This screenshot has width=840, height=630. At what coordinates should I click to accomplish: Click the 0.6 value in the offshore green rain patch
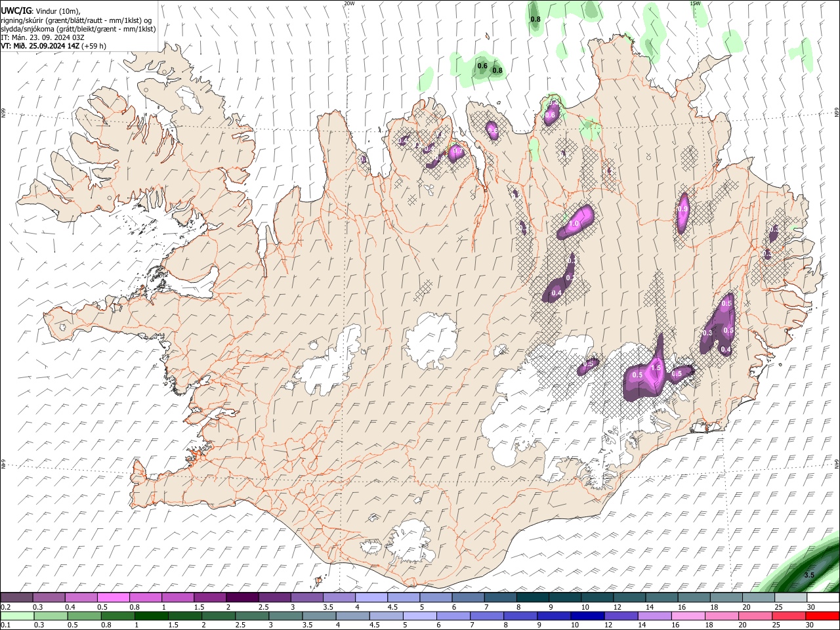click(482, 66)
